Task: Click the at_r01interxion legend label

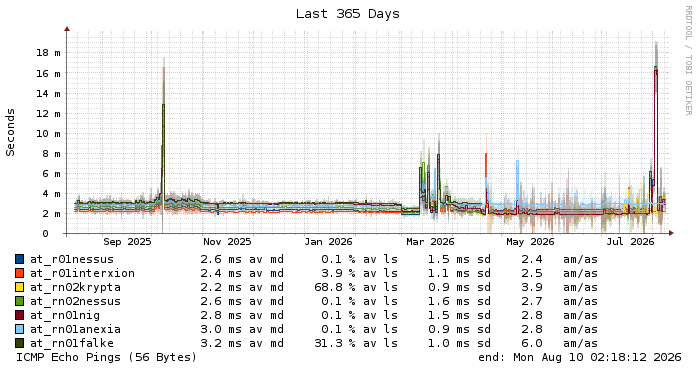Action: pos(82,273)
